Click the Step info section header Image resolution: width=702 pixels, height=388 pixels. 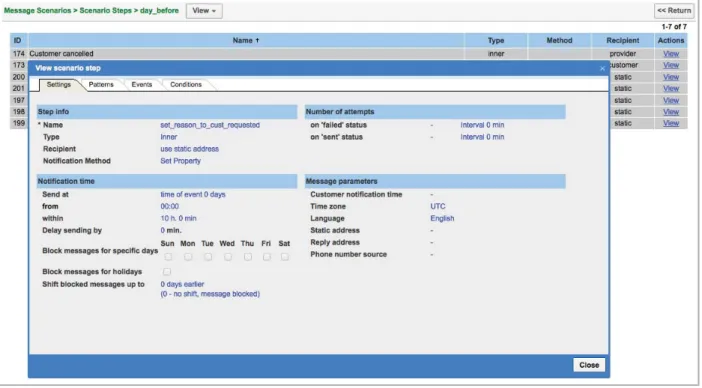click(x=167, y=112)
